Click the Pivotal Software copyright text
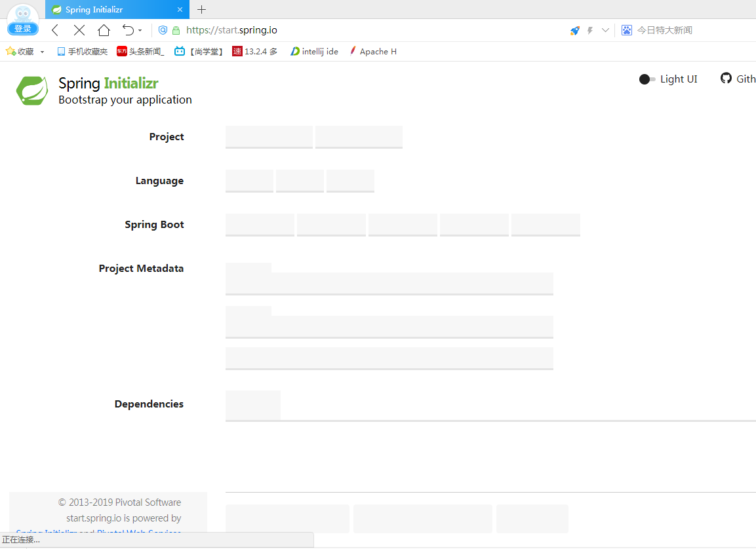756x549 pixels. [x=119, y=502]
